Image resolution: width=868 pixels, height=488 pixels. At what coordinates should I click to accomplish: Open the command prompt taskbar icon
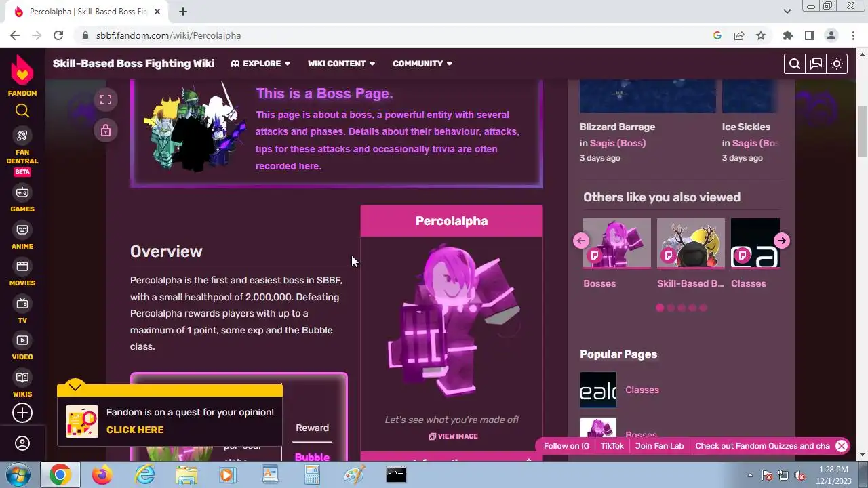click(396, 475)
